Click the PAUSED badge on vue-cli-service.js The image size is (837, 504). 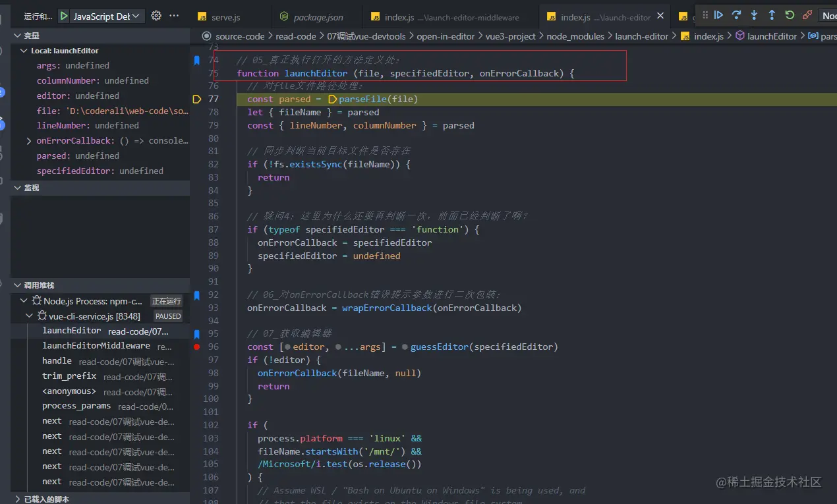(x=168, y=316)
